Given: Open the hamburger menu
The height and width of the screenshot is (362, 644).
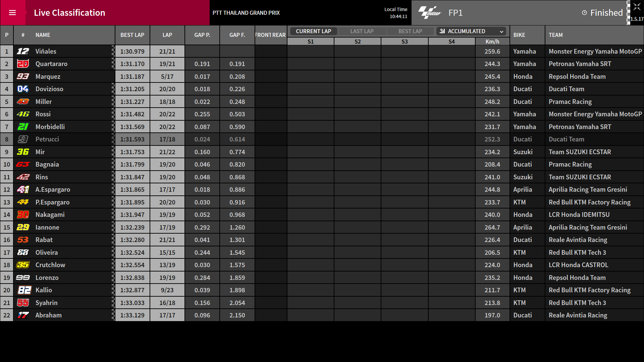Looking at the screenshot, I should (12, 13).
